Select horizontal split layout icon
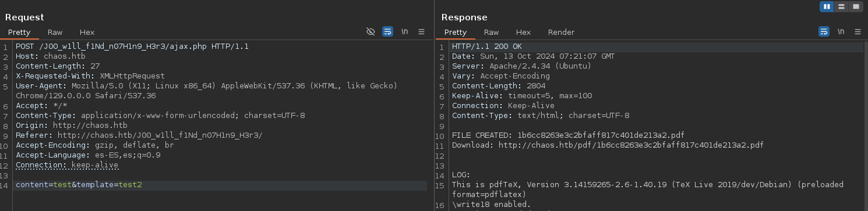This screenshot has width=868, height=211. (x=841, y=6)
